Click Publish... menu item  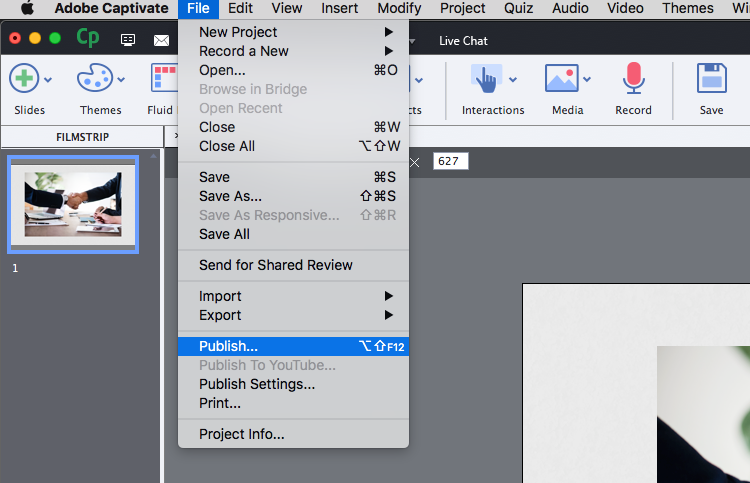(x=293, y=346)
